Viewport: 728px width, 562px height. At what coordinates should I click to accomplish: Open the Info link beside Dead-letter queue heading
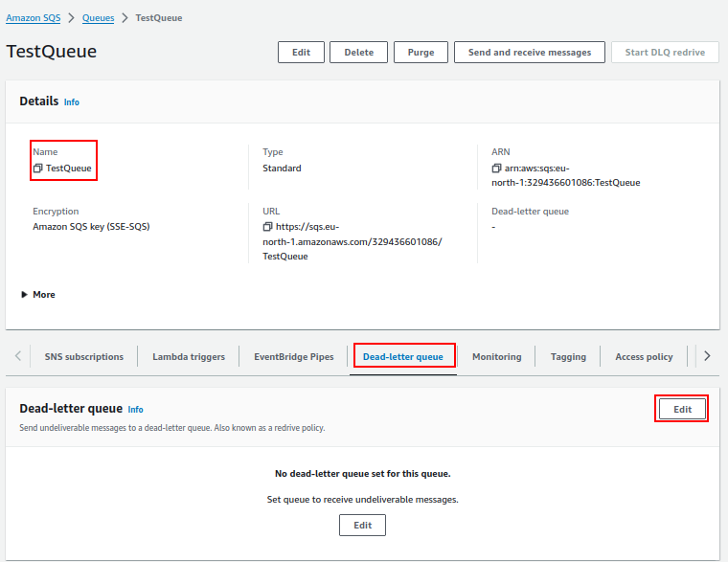136,410
